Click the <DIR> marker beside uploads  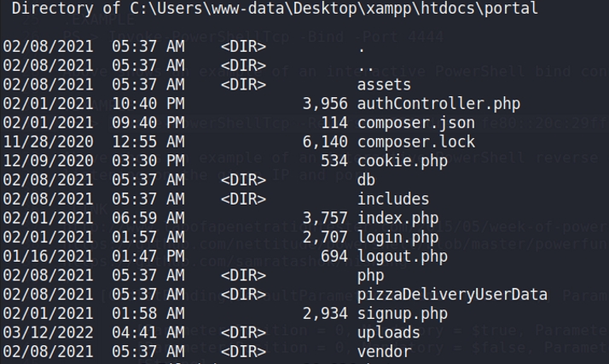(x=244, y=332)
